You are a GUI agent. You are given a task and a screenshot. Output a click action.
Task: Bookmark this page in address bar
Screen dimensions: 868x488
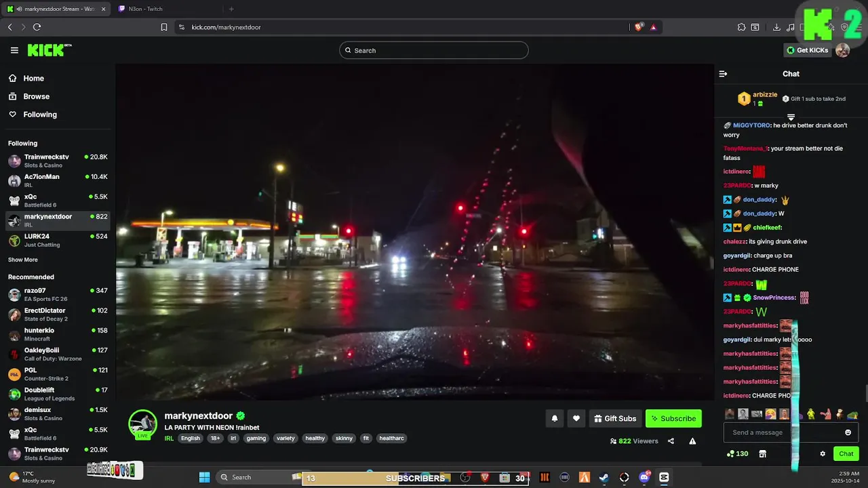pos(164,27)
